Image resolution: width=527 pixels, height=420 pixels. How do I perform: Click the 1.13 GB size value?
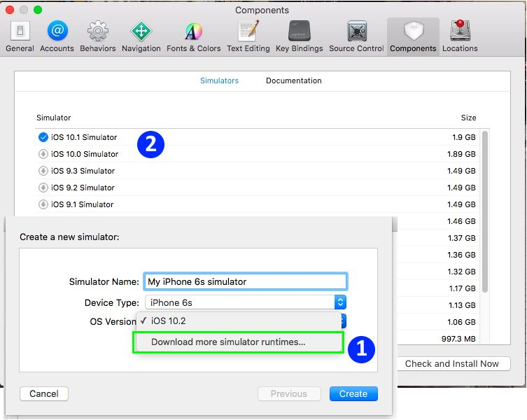click(x=462, y=305)
